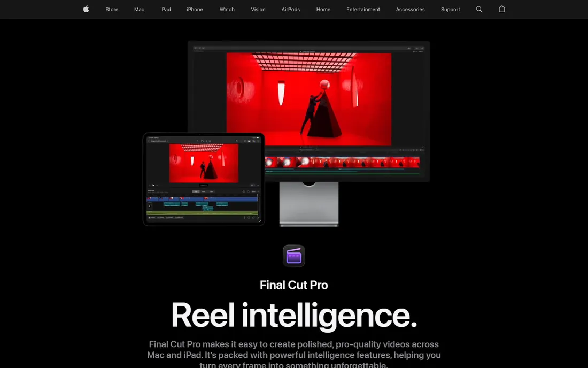The width and height of the screenshot is (588, 368).
Task: Open the Vision menu
Action: (x=258, y=10)
